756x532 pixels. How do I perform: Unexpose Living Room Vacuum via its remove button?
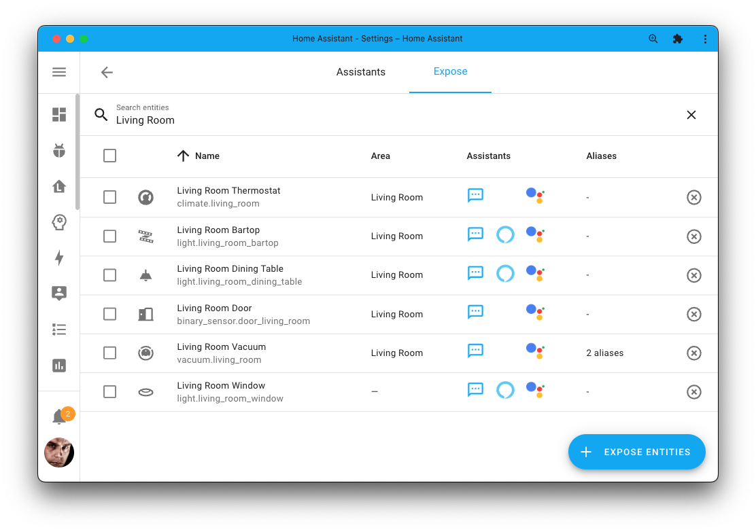click(x=694, y=353)
